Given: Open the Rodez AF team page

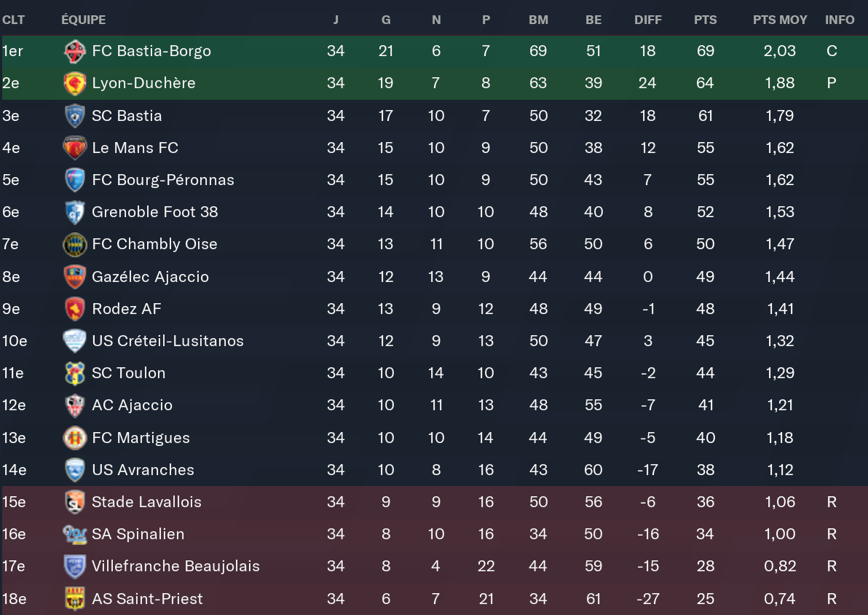Looking at the screenshot, I should pyautogui.click(x=126, y=309).
